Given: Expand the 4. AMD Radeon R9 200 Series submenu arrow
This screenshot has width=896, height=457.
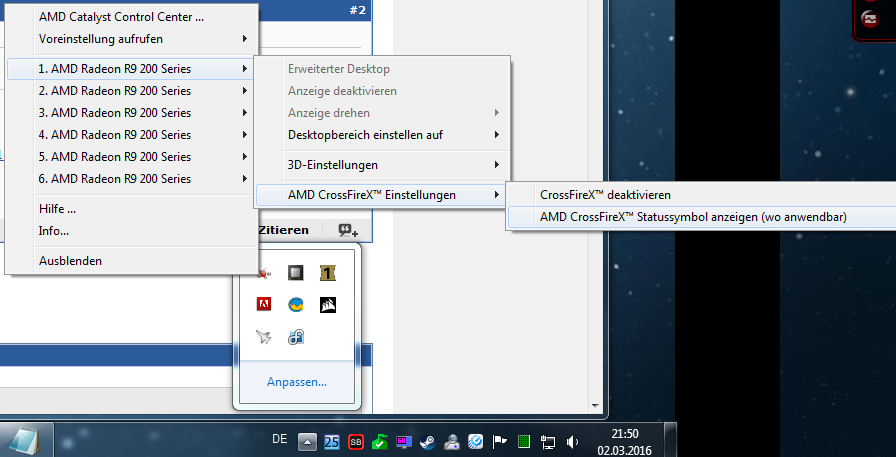Looking at the screenshot, I should pos(245,135).
